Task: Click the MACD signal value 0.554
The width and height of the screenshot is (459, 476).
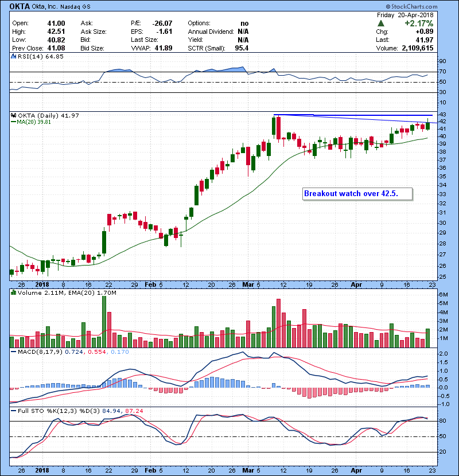Action: click(x=97, y=352)
